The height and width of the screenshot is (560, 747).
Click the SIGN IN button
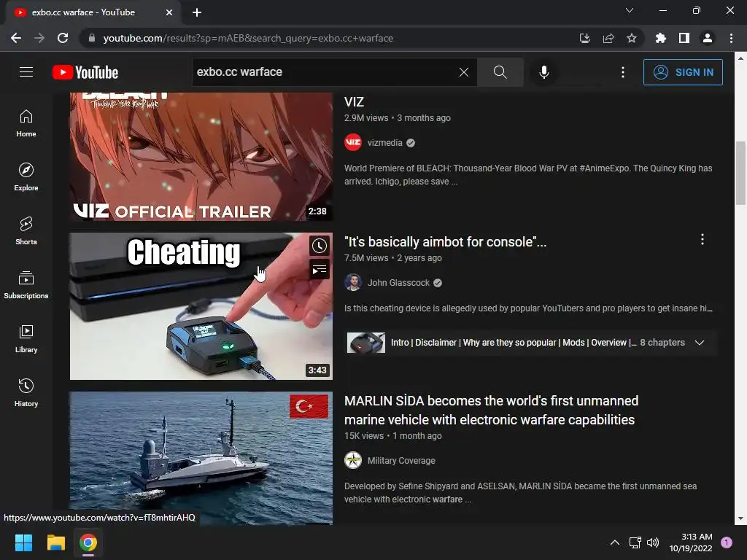pyautogui.click(x=683, y=72)
